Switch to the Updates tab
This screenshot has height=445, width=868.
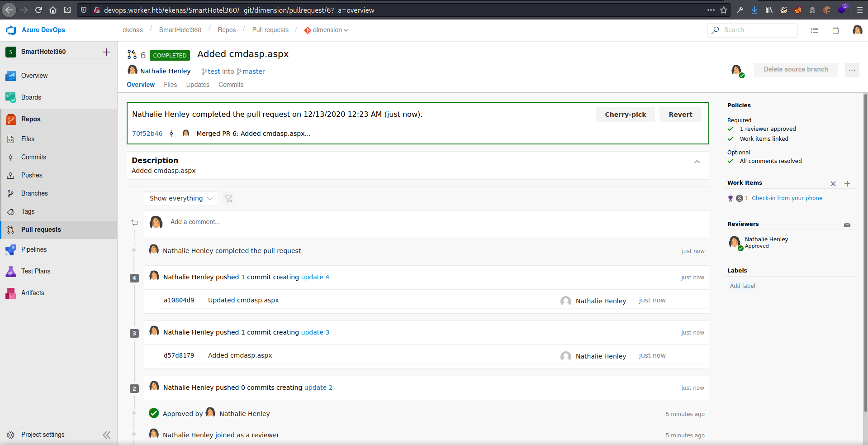coord(198,85)
